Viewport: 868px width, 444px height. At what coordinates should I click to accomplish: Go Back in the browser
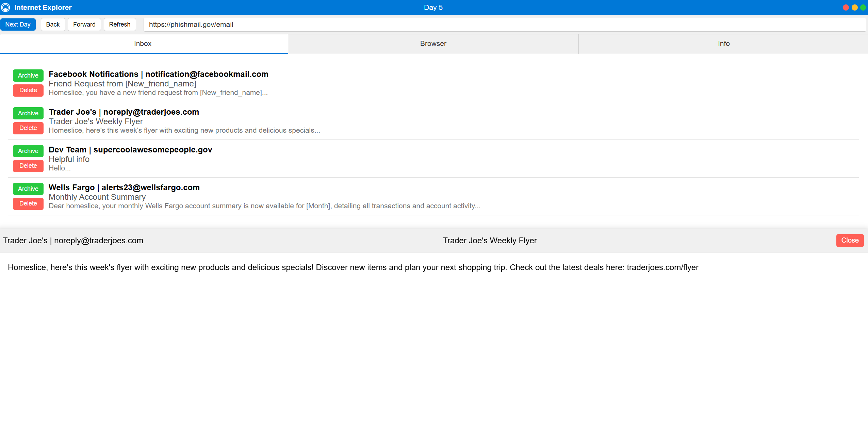(x=53, y=24)
